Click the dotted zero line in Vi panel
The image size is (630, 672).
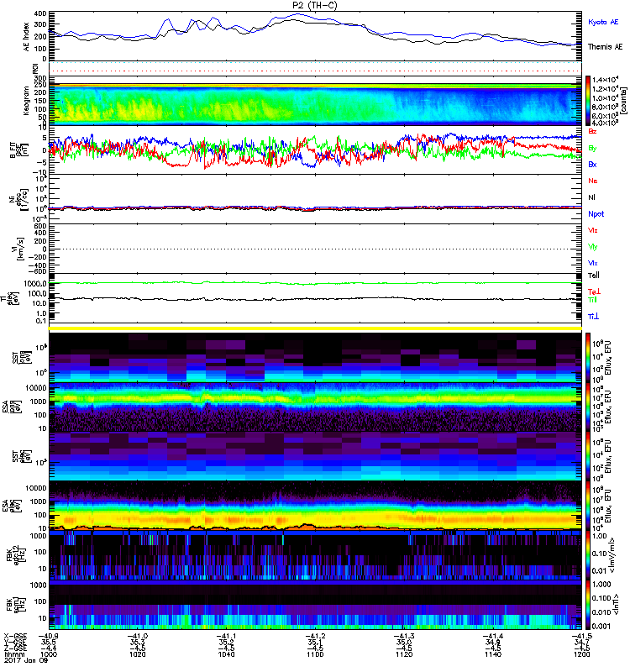point(315,249)
